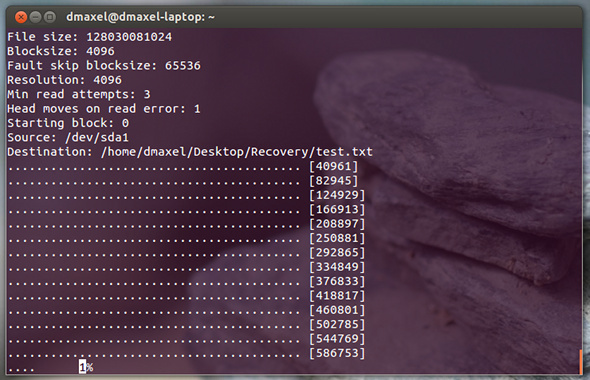The image size is (590, 380).
Task: Close the dmaxel-laptop terminal window
Action: tap(21, 17)
